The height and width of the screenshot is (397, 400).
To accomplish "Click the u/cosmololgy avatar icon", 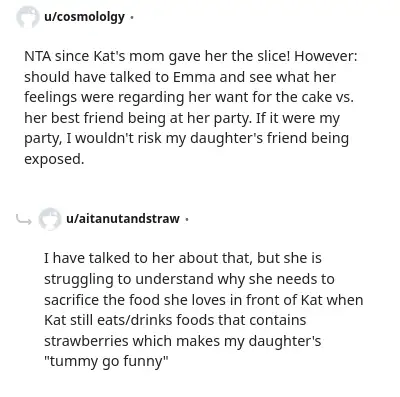I will coord(27,17).
